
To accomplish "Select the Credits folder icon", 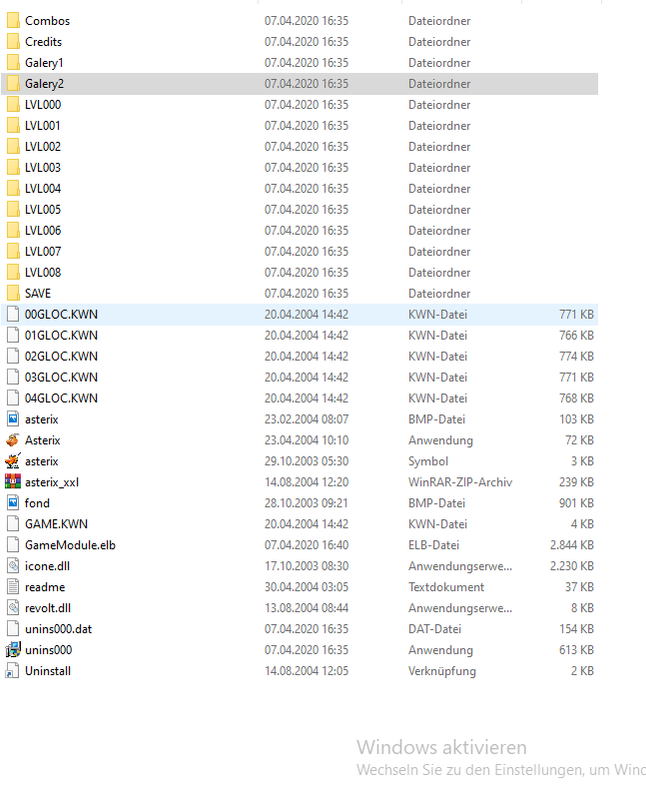I will (x=13, y=42).
